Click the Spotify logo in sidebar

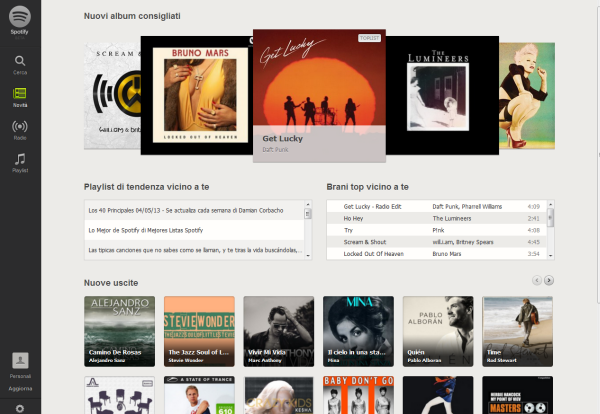pyautogui.click(x=20, y=17)
